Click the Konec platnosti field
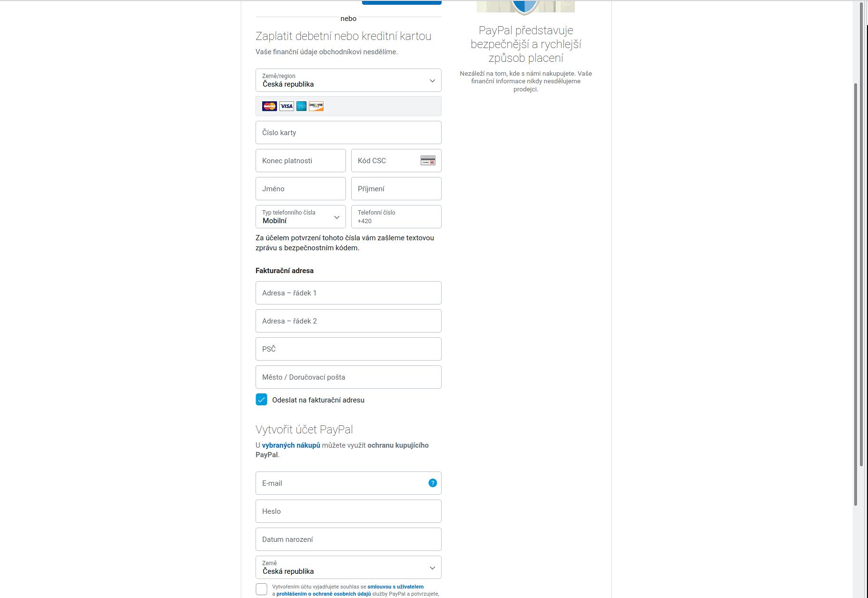This screenshot has width=868, height=598. [x=301, y=160]
